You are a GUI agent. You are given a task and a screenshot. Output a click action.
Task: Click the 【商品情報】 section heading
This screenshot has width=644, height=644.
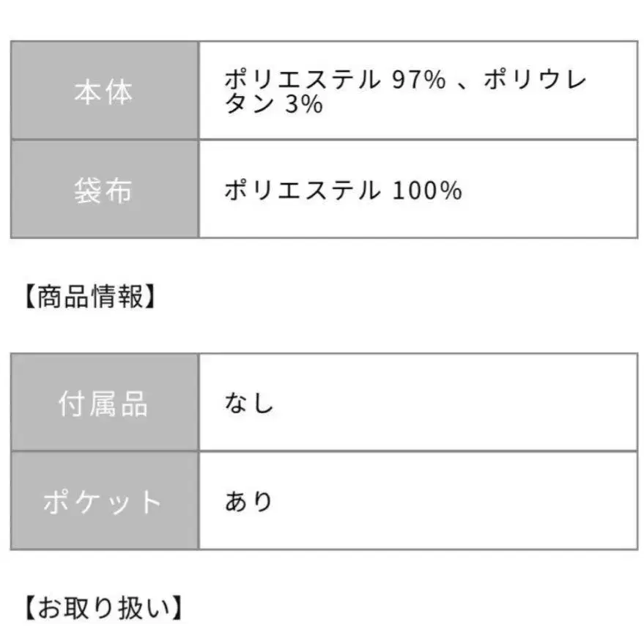coord(89,297)
